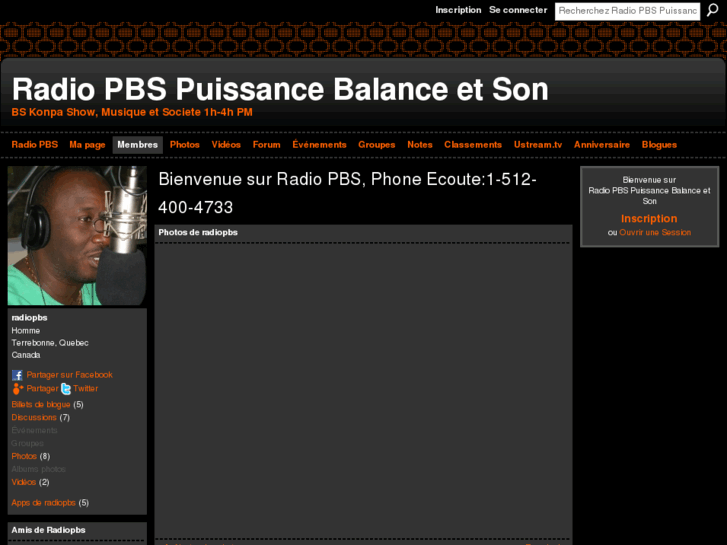Image resolution: width=727 pixels, height=545 pixels.
Task: Click the Twitter bird icon
Action: (66, 389)
